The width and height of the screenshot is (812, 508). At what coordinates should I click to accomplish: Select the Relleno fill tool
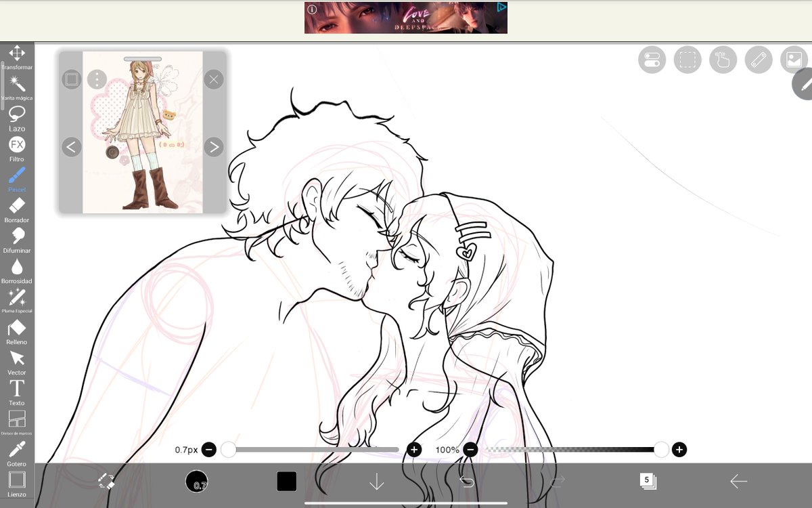[x=17, y=332]
